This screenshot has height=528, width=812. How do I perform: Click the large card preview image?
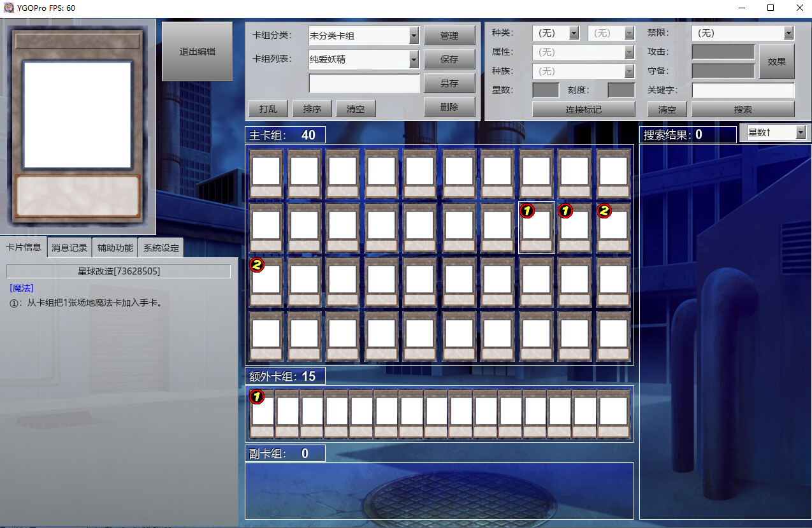tap(78, 126)
